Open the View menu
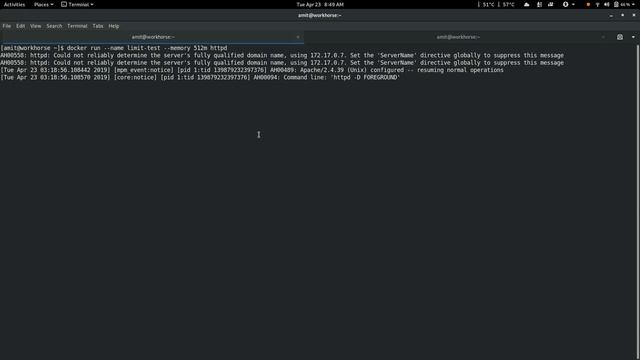Image resolution: width=640 pixels, height=360 pixels. pyautogui.click(x=36, y=26)
